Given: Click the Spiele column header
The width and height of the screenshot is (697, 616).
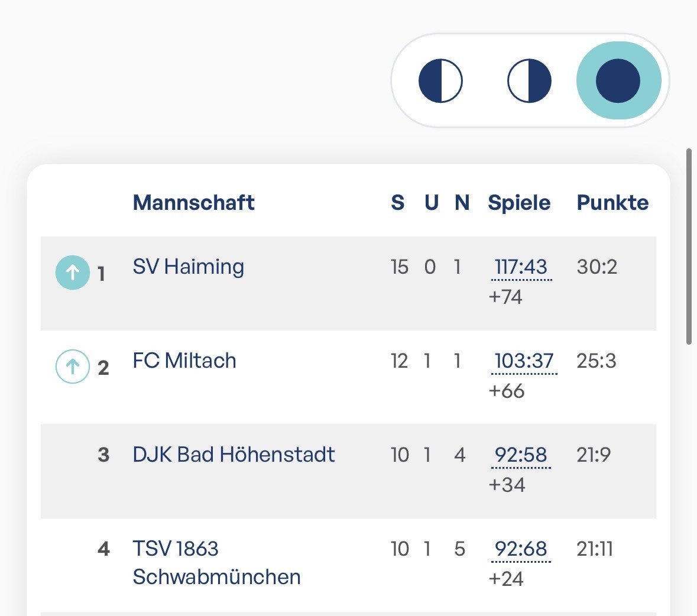Looking at the screenshot, I should [x=519, y=203].
